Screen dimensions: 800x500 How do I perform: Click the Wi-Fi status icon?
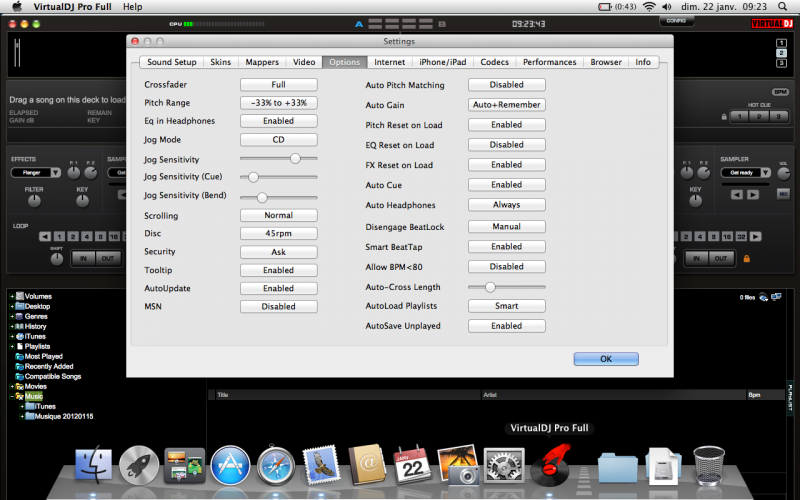[649, 7]
